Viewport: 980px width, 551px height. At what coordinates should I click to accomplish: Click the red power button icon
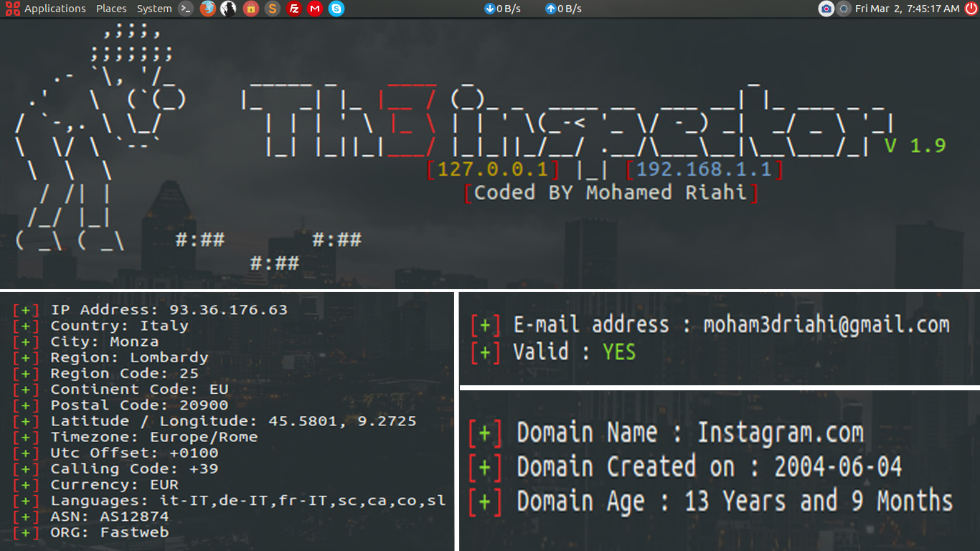tap(971, 9)
